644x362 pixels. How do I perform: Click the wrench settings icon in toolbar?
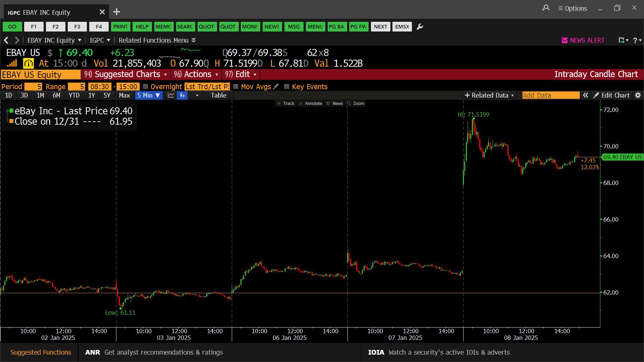click(420, 27)
